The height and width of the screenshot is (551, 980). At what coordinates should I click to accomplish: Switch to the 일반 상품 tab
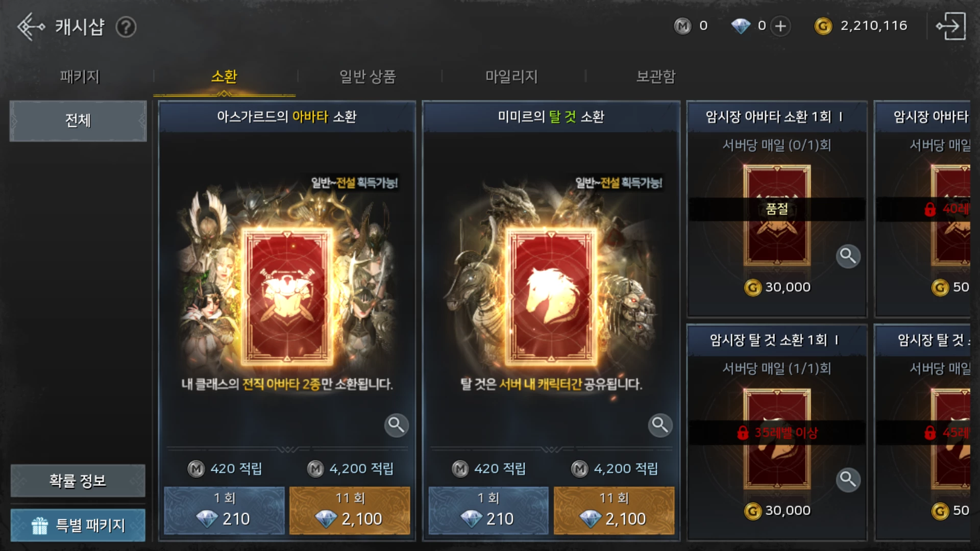pyautogui.click(x=367, y=77)
